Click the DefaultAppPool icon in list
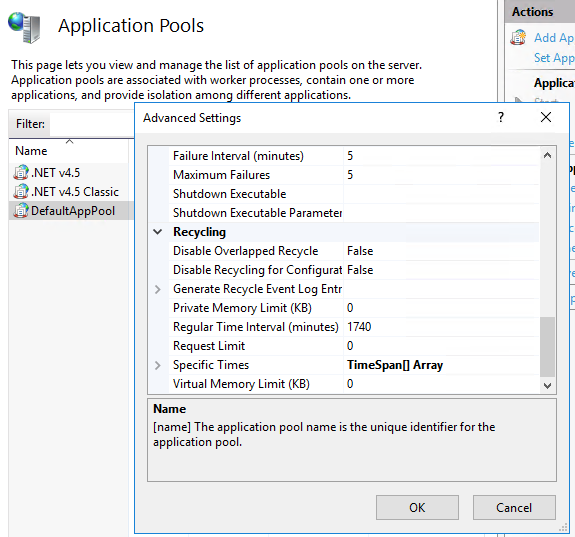 [21, 211]
